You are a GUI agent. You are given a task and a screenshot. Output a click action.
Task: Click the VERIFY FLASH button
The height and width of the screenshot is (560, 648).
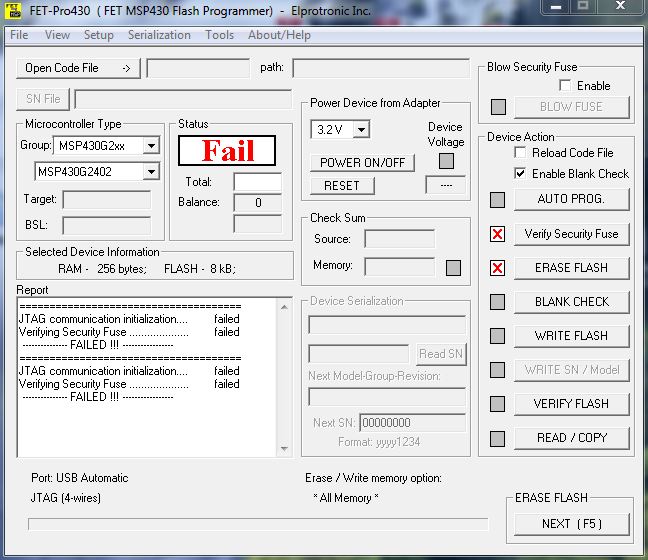[x=572, y=403]
